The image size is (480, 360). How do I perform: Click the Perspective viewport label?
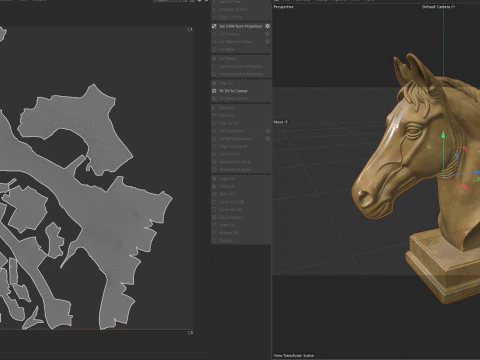point(283,7)
